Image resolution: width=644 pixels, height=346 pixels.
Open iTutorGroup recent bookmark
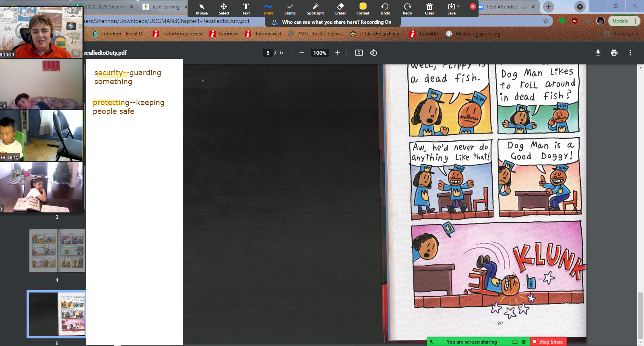178,34
